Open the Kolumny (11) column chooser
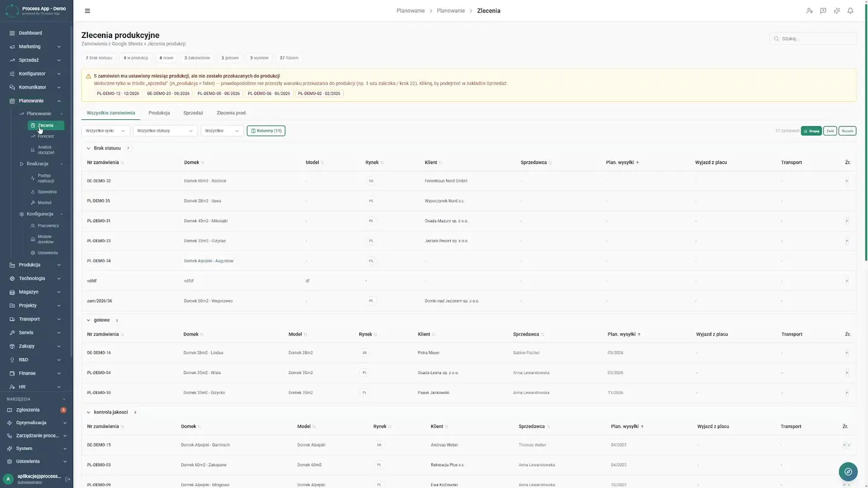868x488 pixels. (x=266, y=131)
